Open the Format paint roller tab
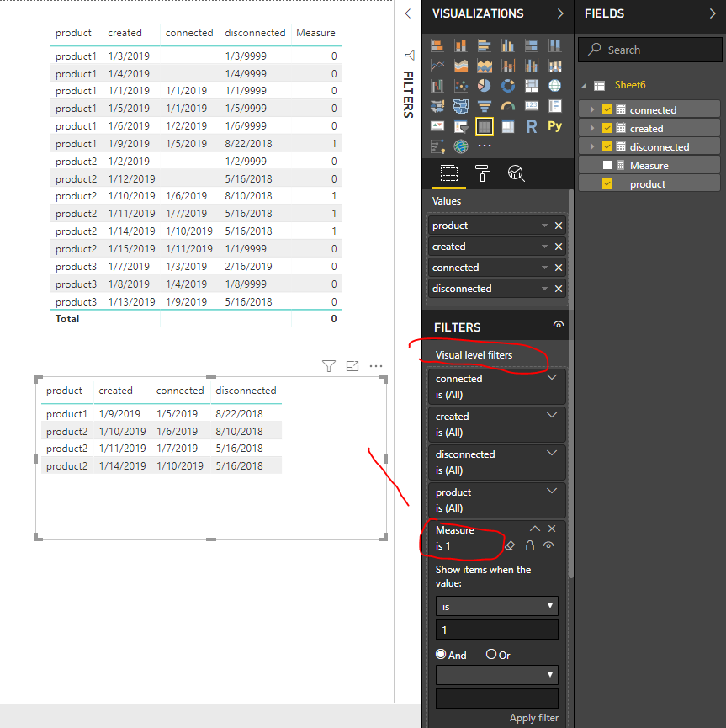The width and height of the screenshot is (726, 728). [483, 173]
